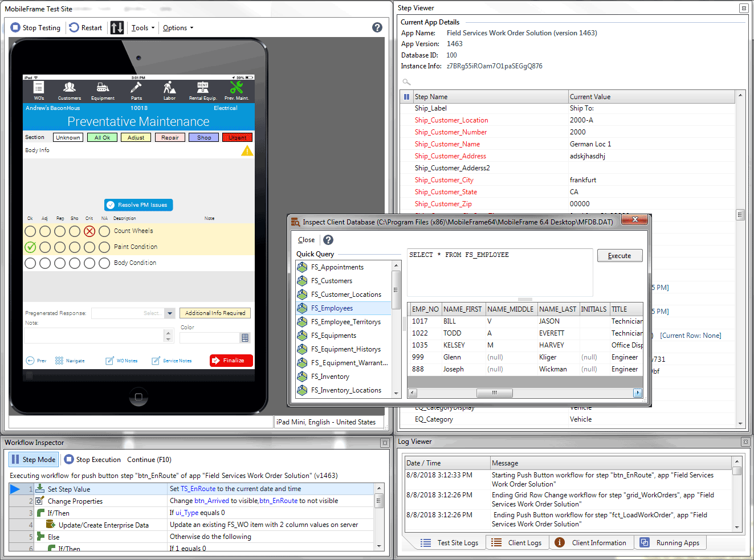Click the Execute query button
Viewport: 754px width, 560px height.
[619, 256]
